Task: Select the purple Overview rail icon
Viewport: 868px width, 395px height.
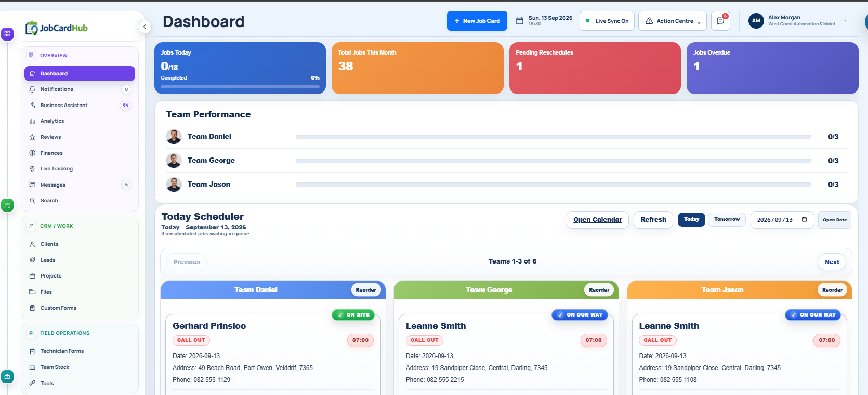Action: tap(7, 34)
